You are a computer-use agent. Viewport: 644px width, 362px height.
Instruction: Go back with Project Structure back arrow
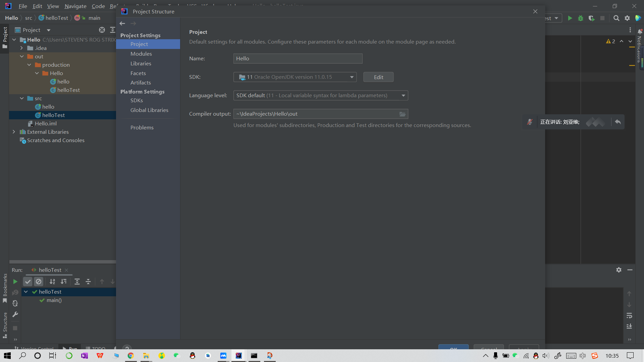coord(122,23)
